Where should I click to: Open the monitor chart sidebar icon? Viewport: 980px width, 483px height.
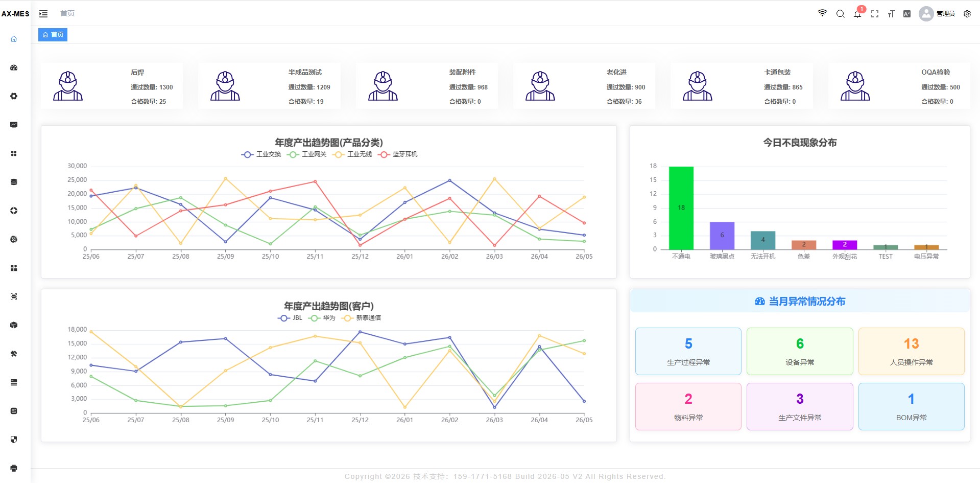click(14, 125)
